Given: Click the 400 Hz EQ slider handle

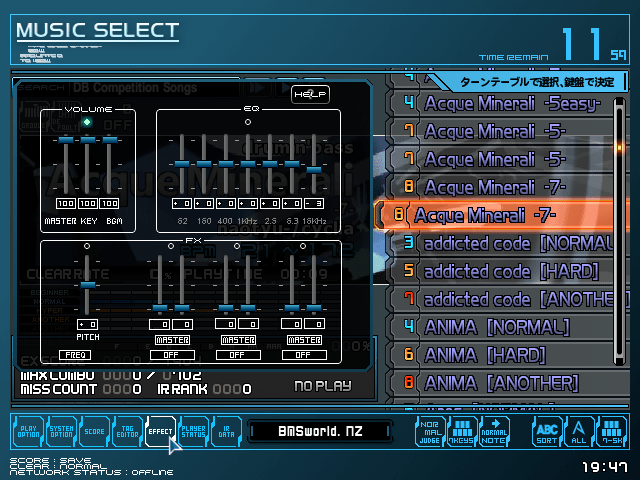Looking at the screenshot, I should click(226, 164).
